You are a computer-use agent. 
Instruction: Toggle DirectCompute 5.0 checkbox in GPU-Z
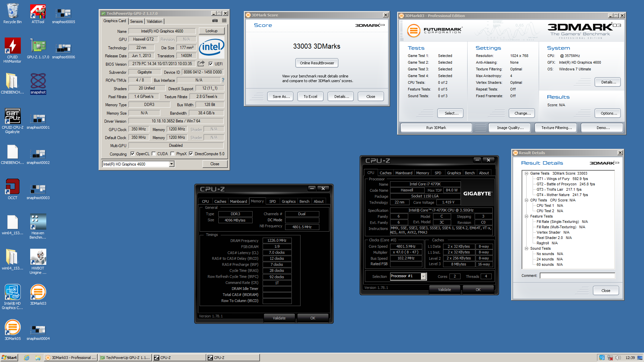191,154
